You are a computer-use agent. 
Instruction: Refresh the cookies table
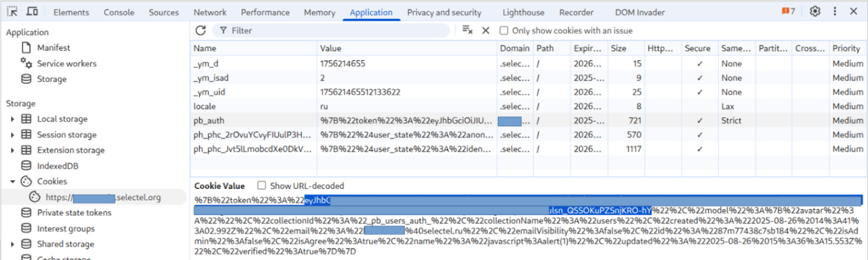pos(200,30)
